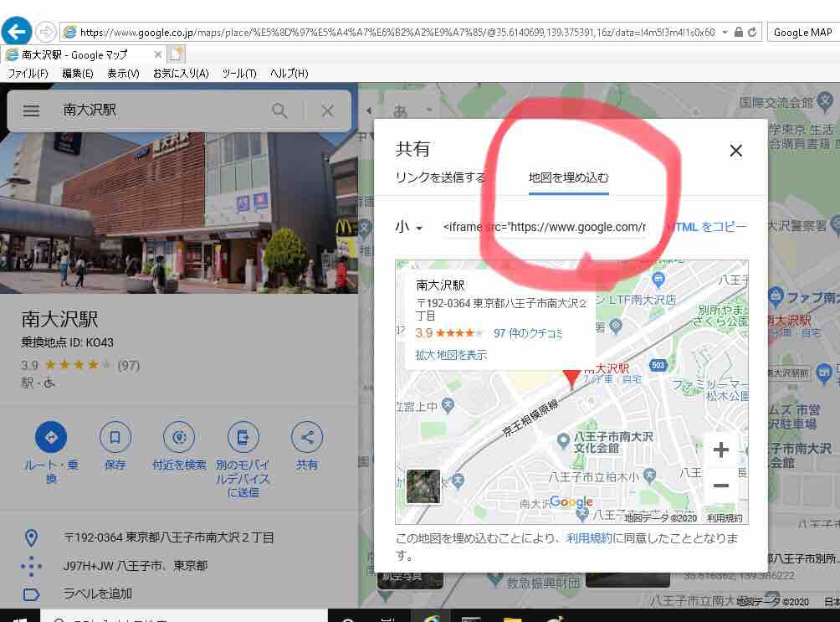
Task: Switch to リンクを送信する tab
Action: 440,177
